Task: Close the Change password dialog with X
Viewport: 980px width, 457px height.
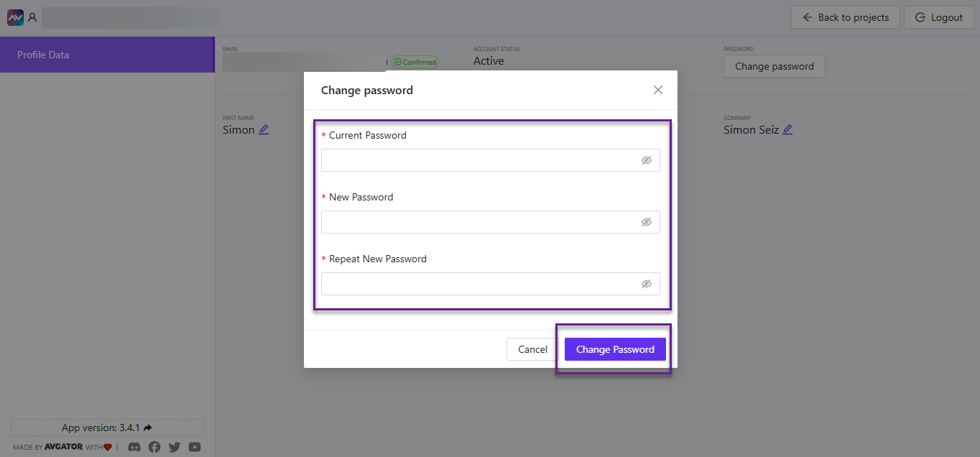Action: pyautogui.click(x=657, y=89)
